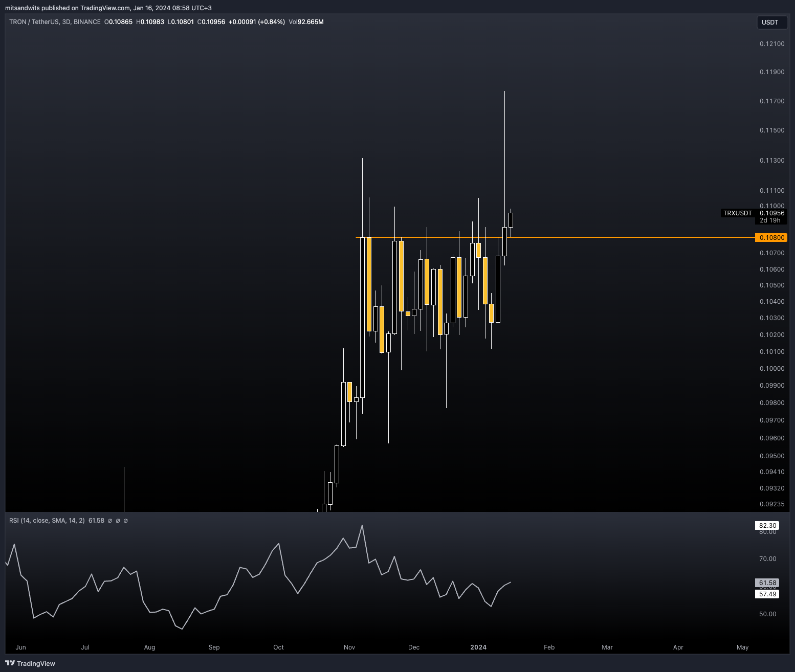Click the low value L0.10801

(181, 22)
